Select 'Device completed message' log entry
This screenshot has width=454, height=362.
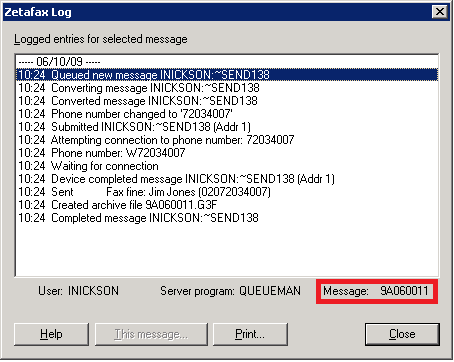click(x=227, y=179)
